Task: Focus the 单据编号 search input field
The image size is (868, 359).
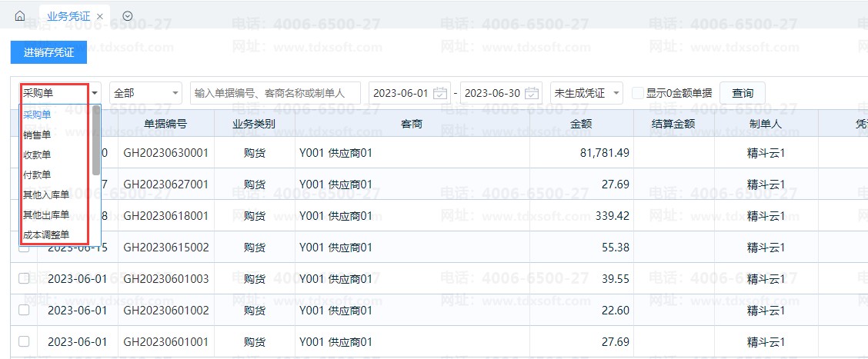Action: (275, 93)
